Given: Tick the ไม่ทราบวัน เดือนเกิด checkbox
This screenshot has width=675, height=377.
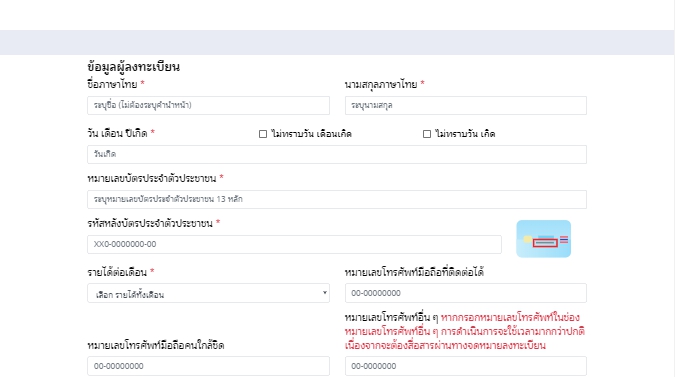Looking at the screenshot, I should pos(263,134).
